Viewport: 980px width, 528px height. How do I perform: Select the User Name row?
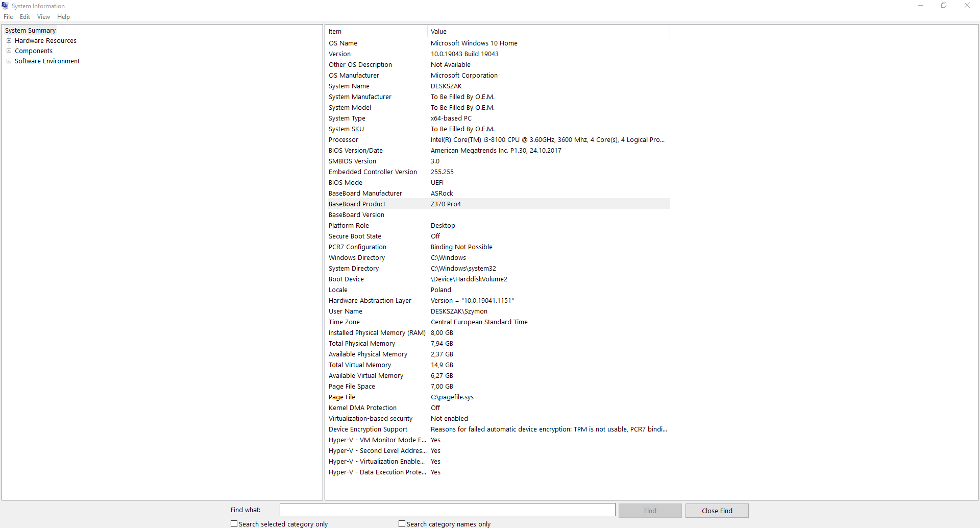click(498, 311)
